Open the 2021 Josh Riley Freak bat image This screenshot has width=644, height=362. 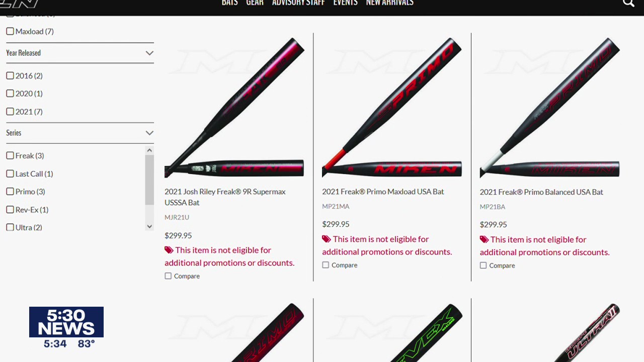pyautogui.click(x=234, y=108)
